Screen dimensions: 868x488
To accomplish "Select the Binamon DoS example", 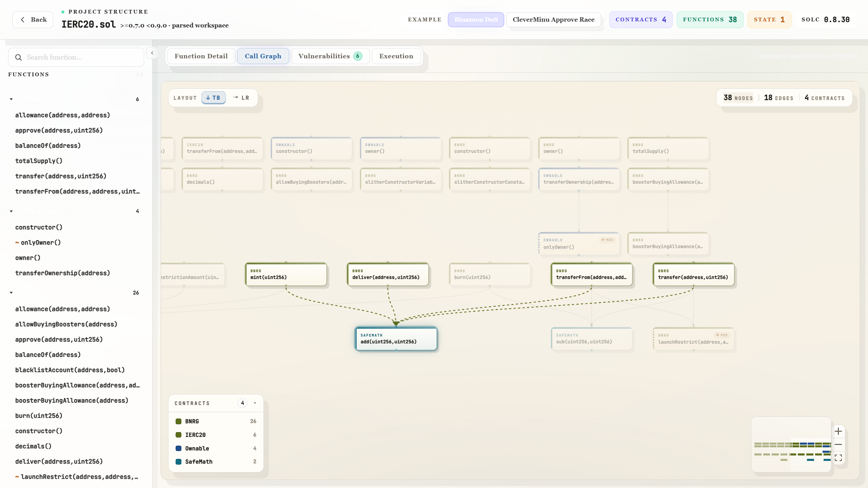I will tap(476, 20).
